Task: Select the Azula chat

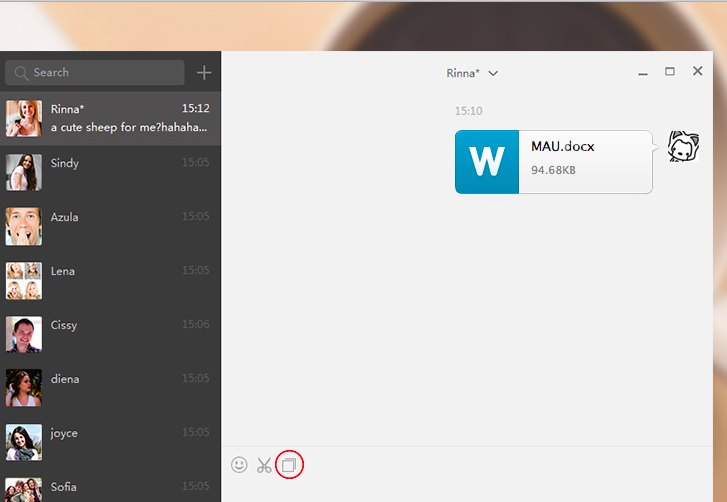Action: [x=110, y=226]
